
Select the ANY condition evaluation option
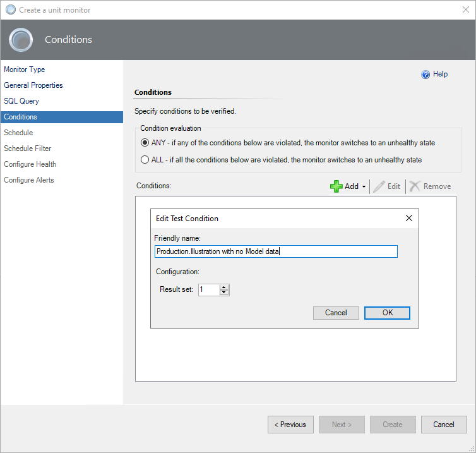coord(145,143)
